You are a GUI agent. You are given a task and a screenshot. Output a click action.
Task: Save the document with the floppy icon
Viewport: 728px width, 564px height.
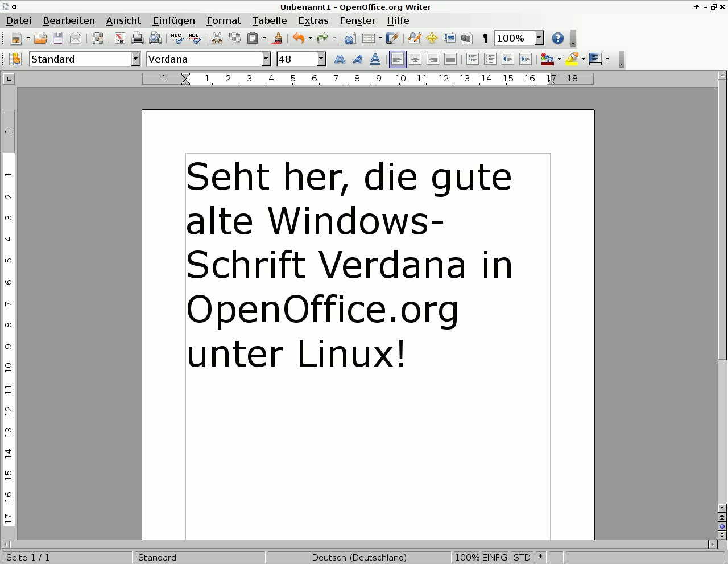[x=58, y=38]
